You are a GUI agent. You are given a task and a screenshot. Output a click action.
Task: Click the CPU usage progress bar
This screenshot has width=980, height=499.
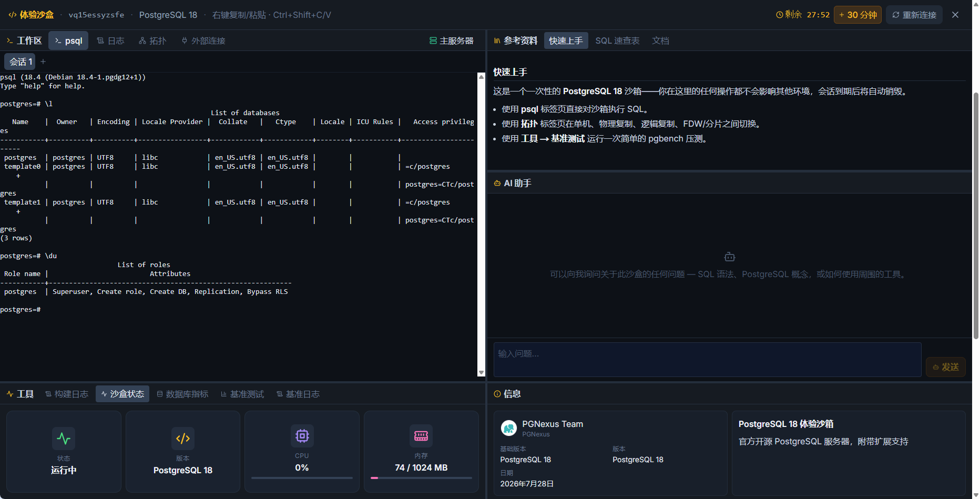click(x=302, y=478)
